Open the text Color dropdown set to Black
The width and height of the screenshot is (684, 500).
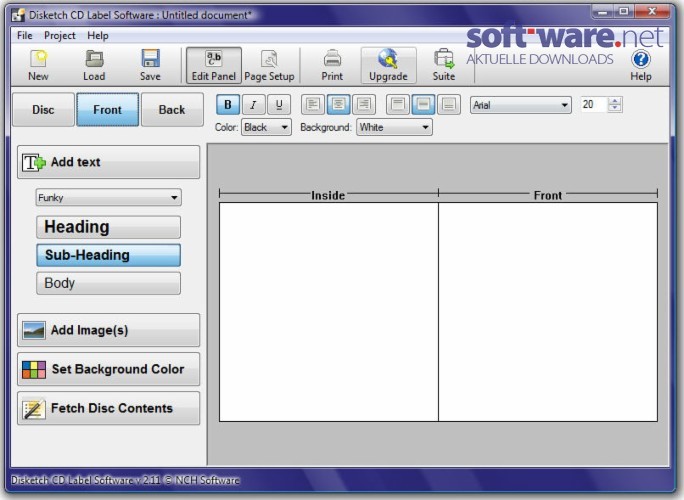click(267, 127)
